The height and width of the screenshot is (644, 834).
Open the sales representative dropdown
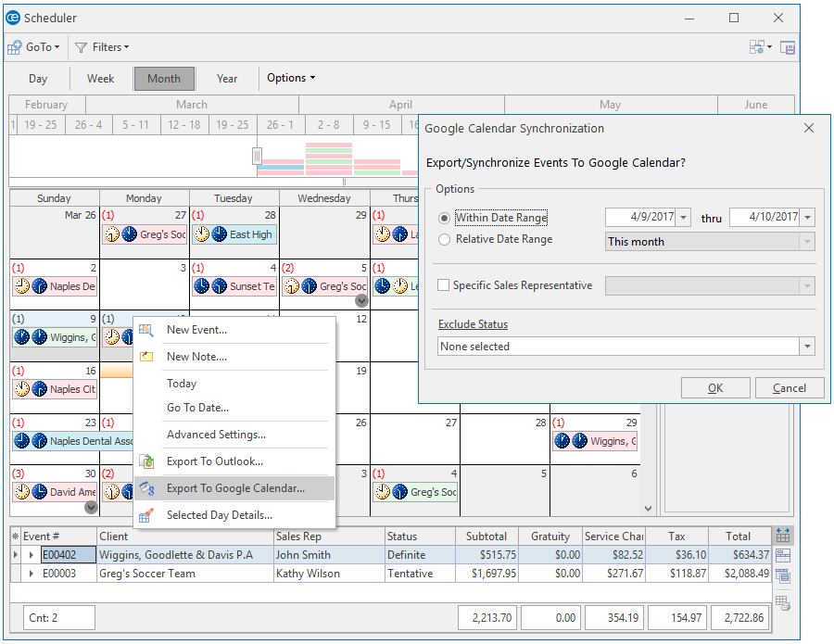807,286
